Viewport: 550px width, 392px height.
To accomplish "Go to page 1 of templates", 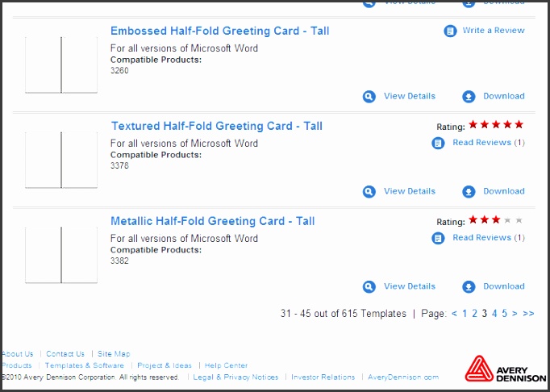I will (465, 314).
